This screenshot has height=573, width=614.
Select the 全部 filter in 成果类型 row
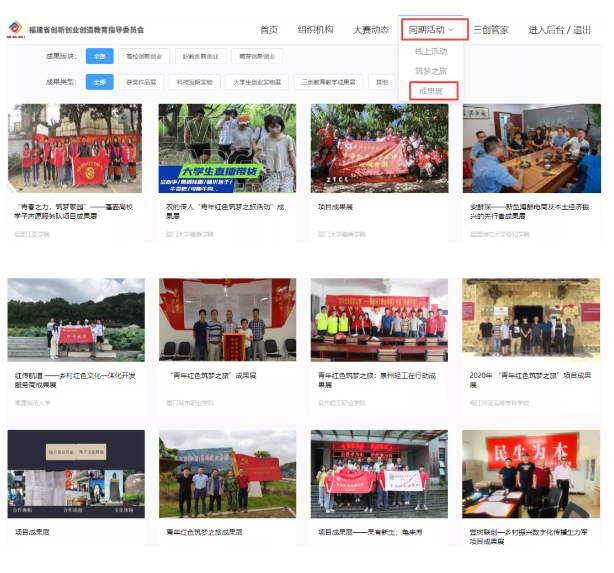(99, 82)
